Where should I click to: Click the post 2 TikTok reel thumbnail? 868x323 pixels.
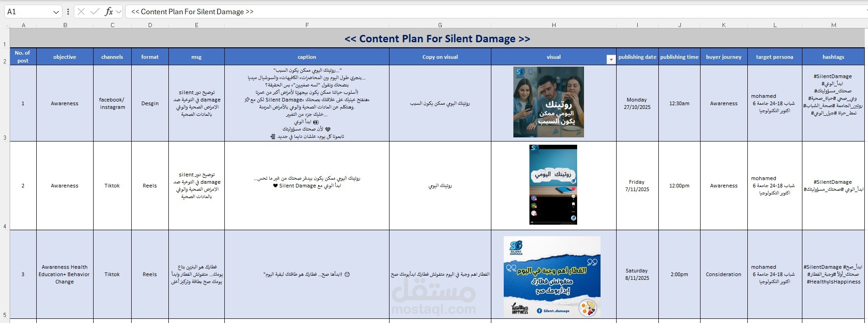pyautogui.click(x=553, y=185)
